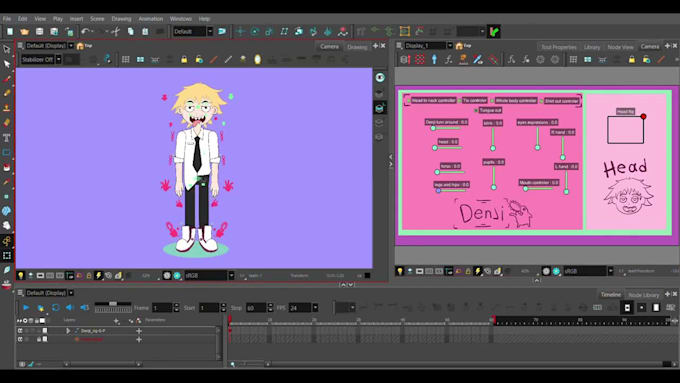The width and height of the screenshot is (680, 383).
Task: Open the Stabilizer Off dropdown
Action: 58,59
